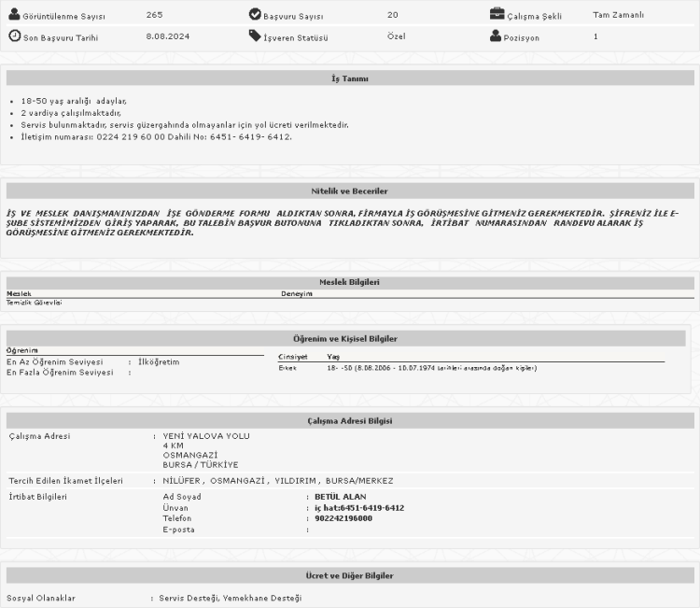Click the Meslek Bilgileri section header

pyautogui.click(x=350, y=281)
